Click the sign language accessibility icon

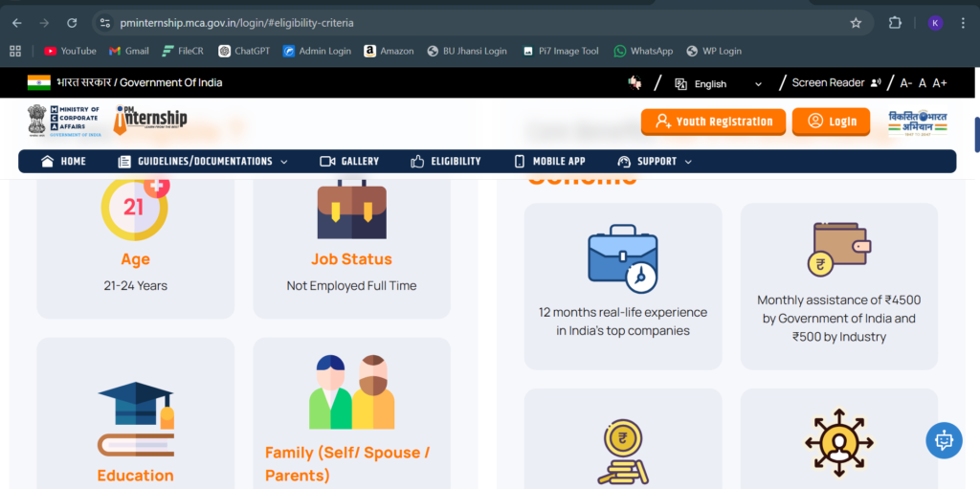(634, 83)
